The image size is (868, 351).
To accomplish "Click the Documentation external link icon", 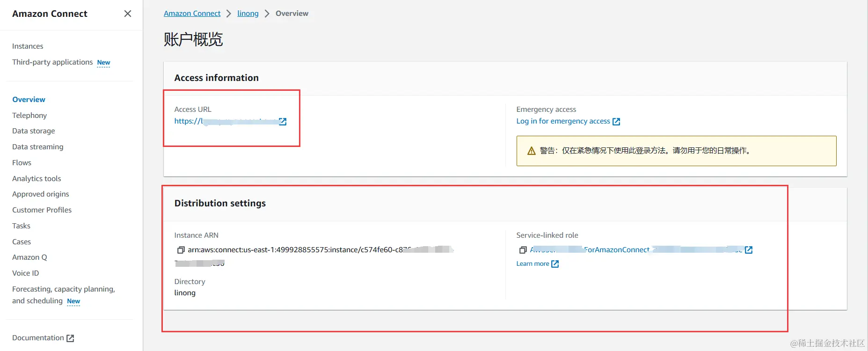I will pyautogui.click(x=70, y=338).
